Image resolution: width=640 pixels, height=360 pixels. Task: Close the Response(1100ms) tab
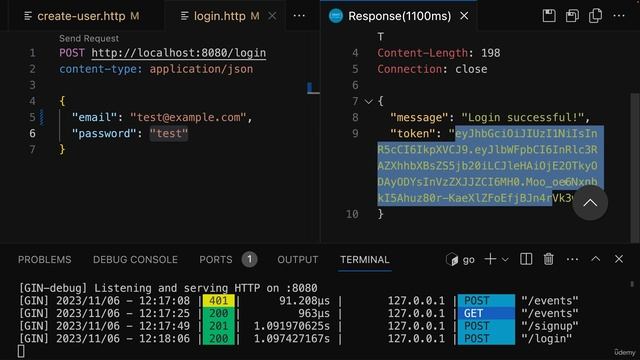464,16
